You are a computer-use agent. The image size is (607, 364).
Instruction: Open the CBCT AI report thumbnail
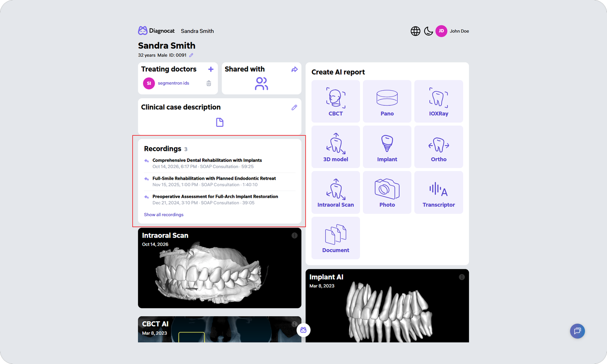point(220,329)
